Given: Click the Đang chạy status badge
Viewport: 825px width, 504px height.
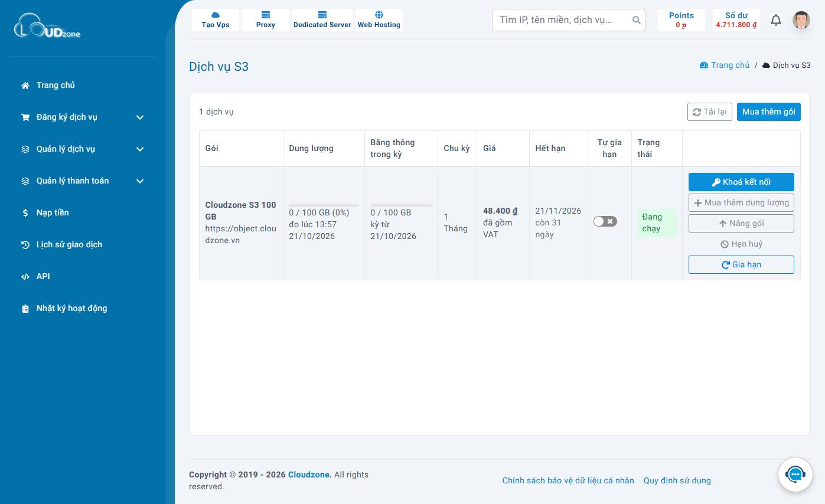Looking at the screenshot, I should (x=657, y=223).
